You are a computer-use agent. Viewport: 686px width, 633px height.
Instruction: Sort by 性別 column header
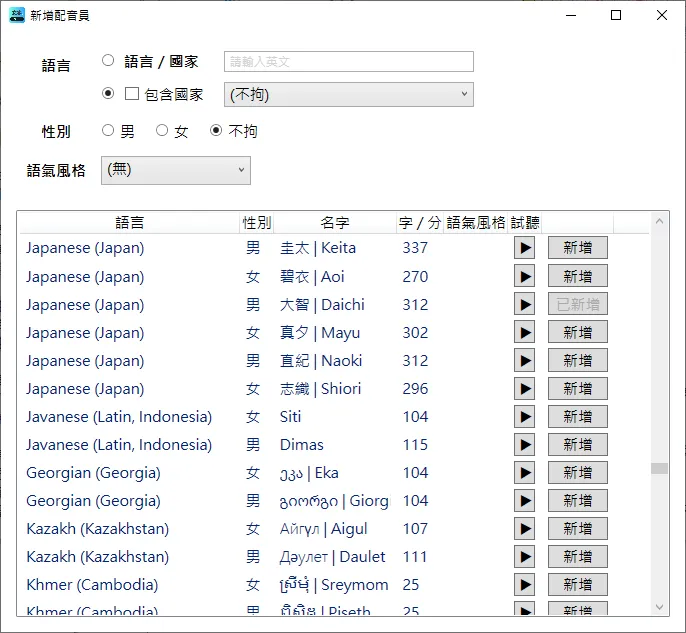257,223
